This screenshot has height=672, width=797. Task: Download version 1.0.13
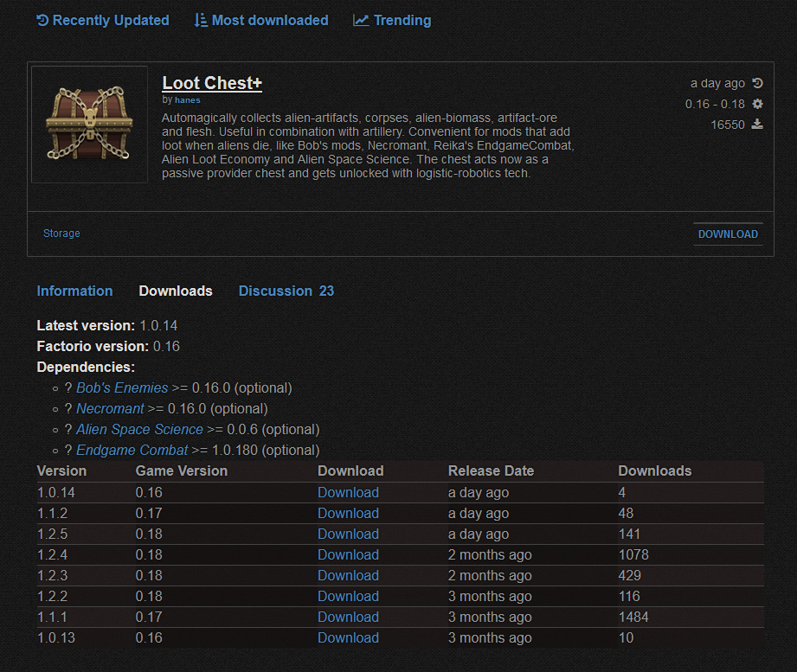tap(348, 638)
